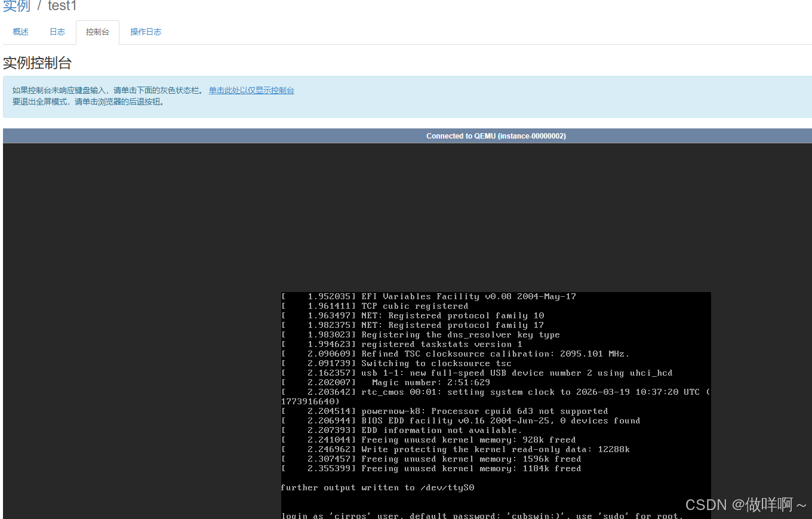
Task: Click 'further output written to /dev/ttyS0' line
Action: [x=377, y=488]
